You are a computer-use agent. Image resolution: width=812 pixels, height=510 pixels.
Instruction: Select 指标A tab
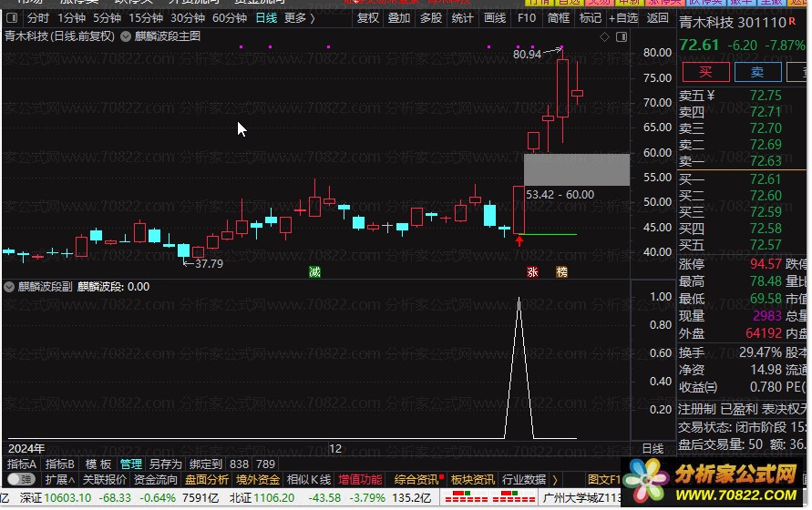pos(22,464)
